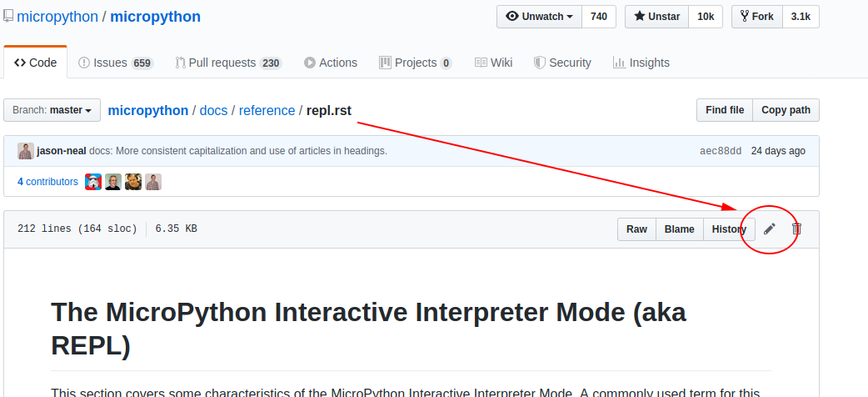Open the 740 watchers count
The image size is (868, 397).
coord(599,17)
